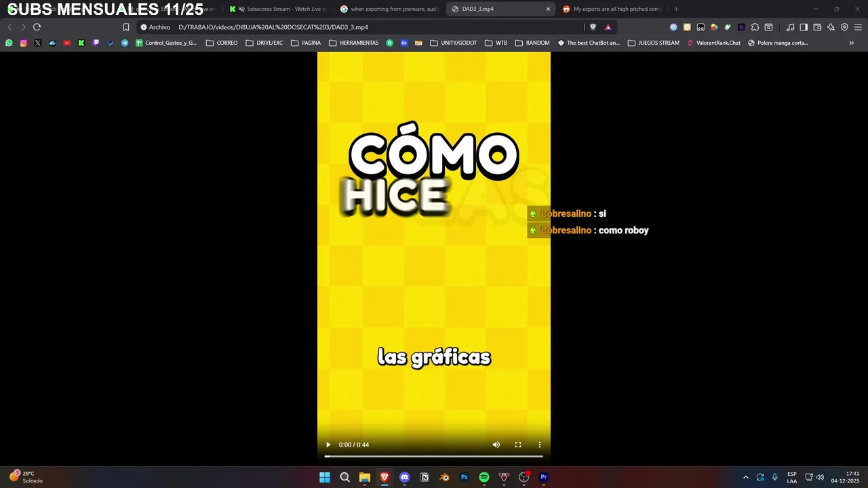Open the X (Twitter) bookmark
This screenshot has width=868, height=488.
click(x=38, y=43)
